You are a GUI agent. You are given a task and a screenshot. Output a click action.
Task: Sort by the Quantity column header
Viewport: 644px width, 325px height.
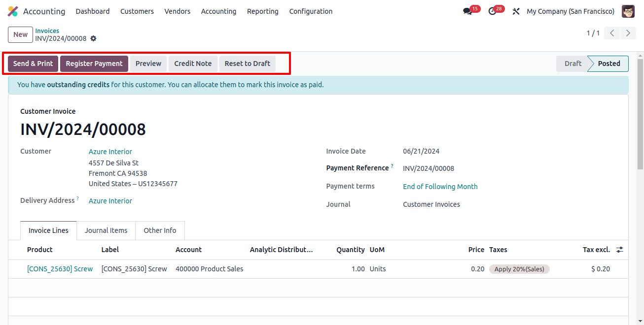point(351,250)
